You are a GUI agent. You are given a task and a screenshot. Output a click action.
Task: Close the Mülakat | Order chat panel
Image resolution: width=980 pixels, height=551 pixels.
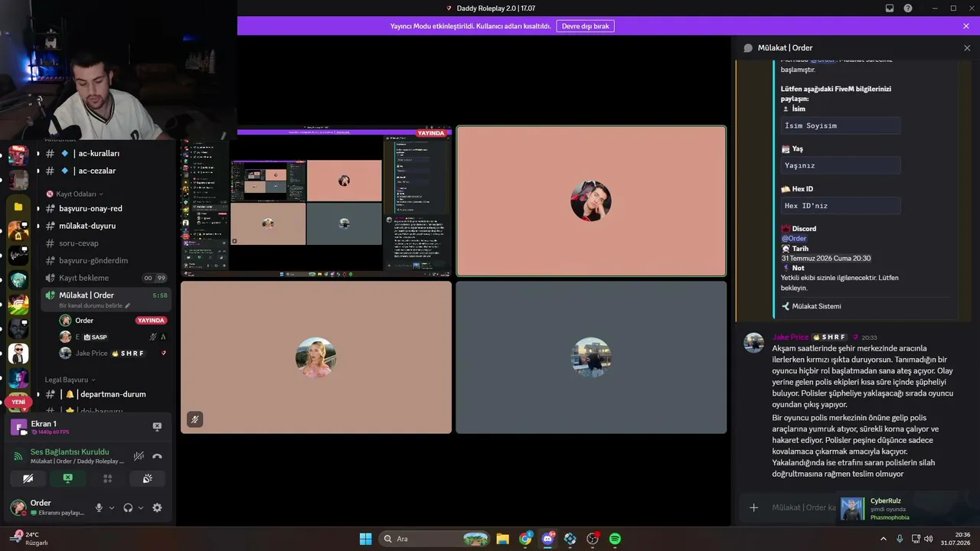(x=967, y=47)
